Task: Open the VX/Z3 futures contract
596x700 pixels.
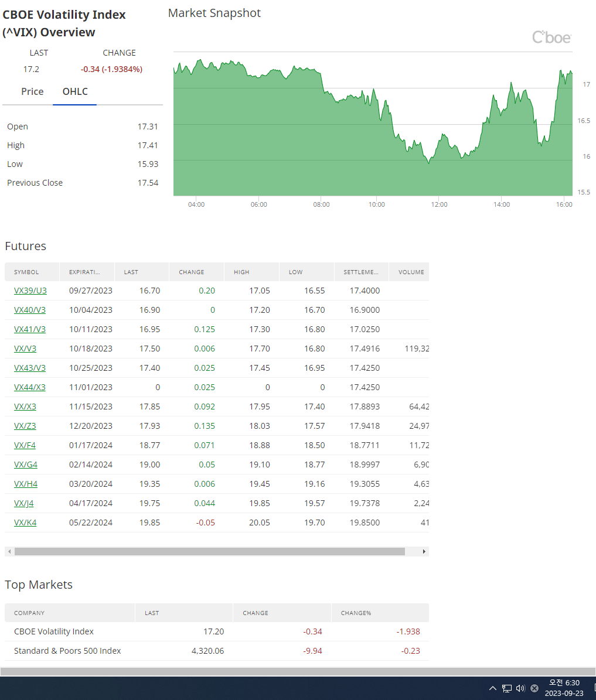Action: (x=25, y=426)
